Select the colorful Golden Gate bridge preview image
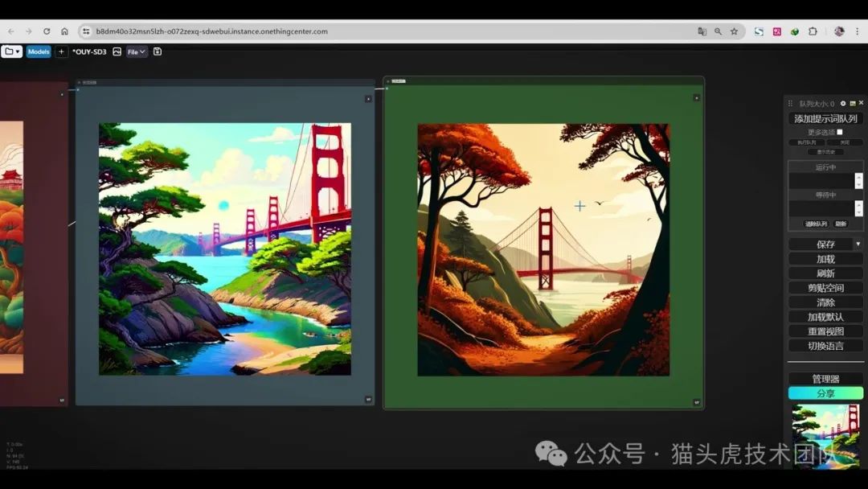The height and width of the screenshot is (489, 868). pos(225,249)
